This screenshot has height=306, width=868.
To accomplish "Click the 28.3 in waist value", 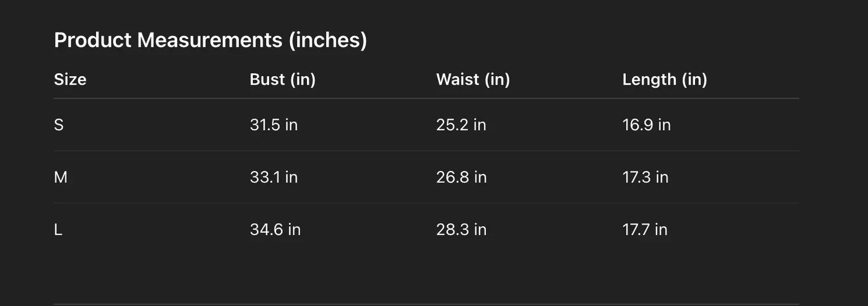I will [x=461, y=229].
